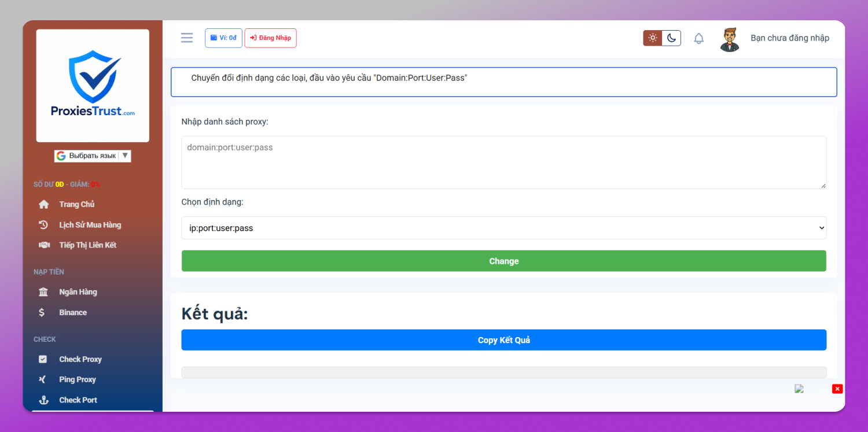This screenshot has height=432, width=868.
Task: Click the user avatar picture
Action: coord(730,39)
